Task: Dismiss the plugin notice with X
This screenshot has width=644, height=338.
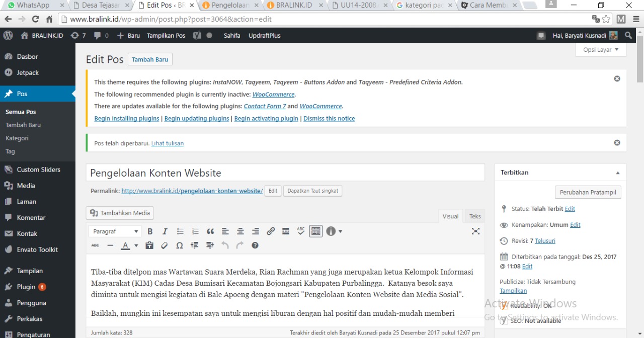Action: pyautogui.click(x=617, y=78)
